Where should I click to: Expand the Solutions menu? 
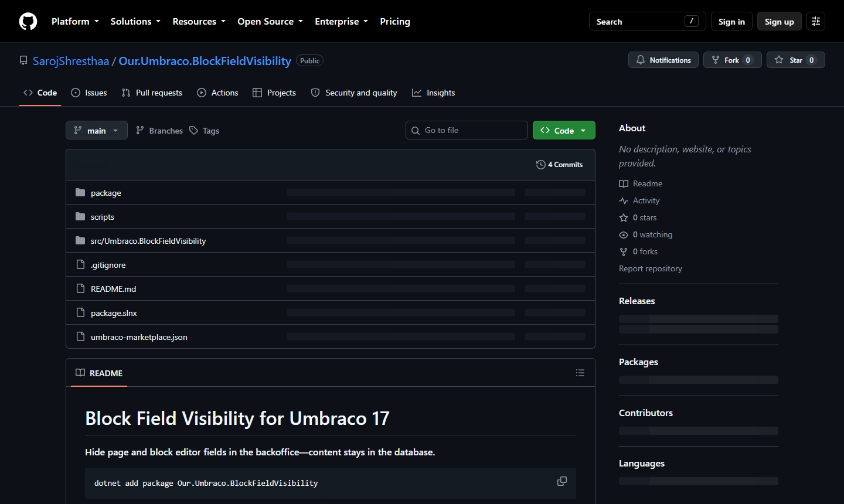click(x=135, y=21)
